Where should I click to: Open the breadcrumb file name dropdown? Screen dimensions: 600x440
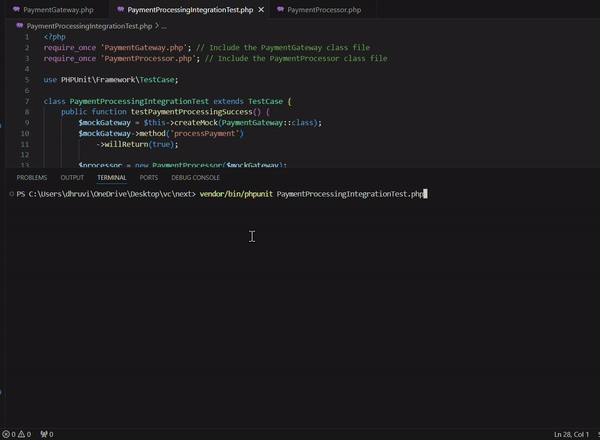pos(90,25)
